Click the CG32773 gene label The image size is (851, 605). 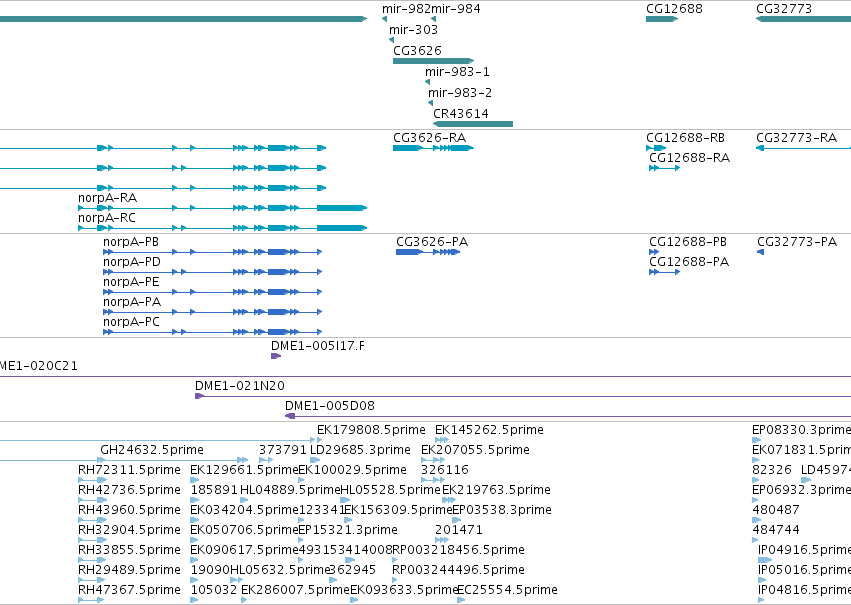tap(784, 9)
